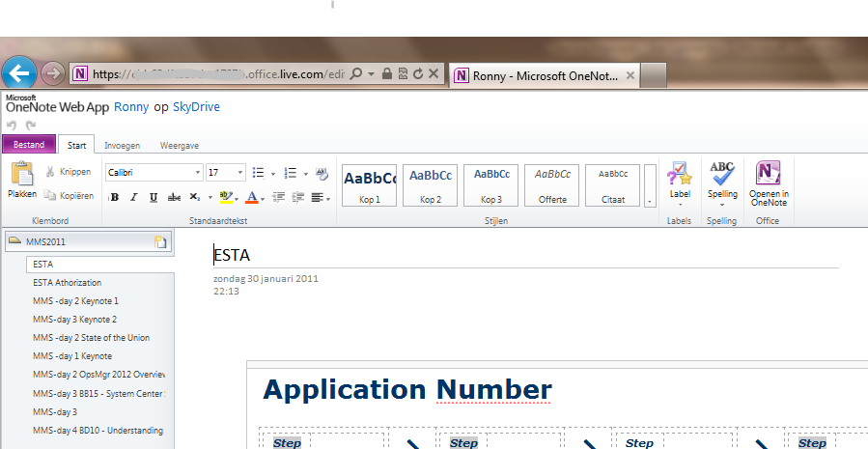The height and width of the screenshot is (449, 868).
Task: Click the Label tag icon
Action: [x=680, y=174]
